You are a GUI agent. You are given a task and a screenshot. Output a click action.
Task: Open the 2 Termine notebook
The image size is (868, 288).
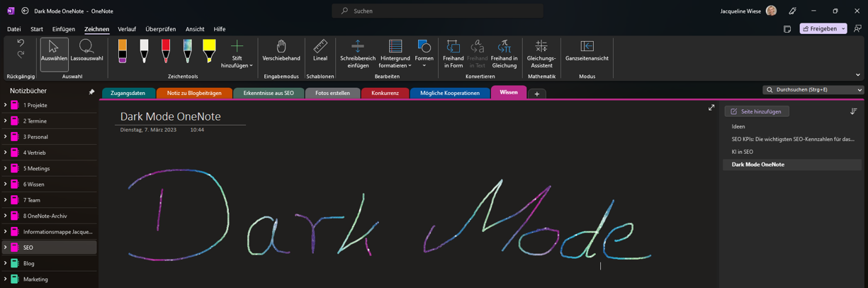50,121
